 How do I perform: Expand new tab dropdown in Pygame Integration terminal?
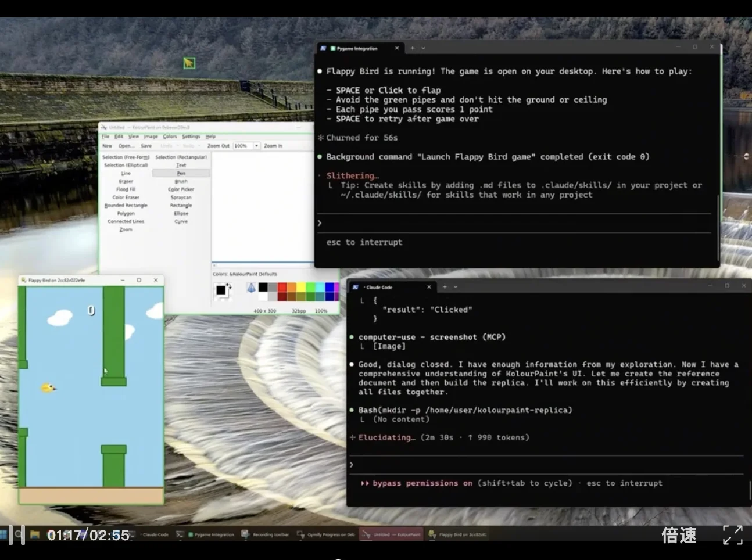(x=423, y=48)
